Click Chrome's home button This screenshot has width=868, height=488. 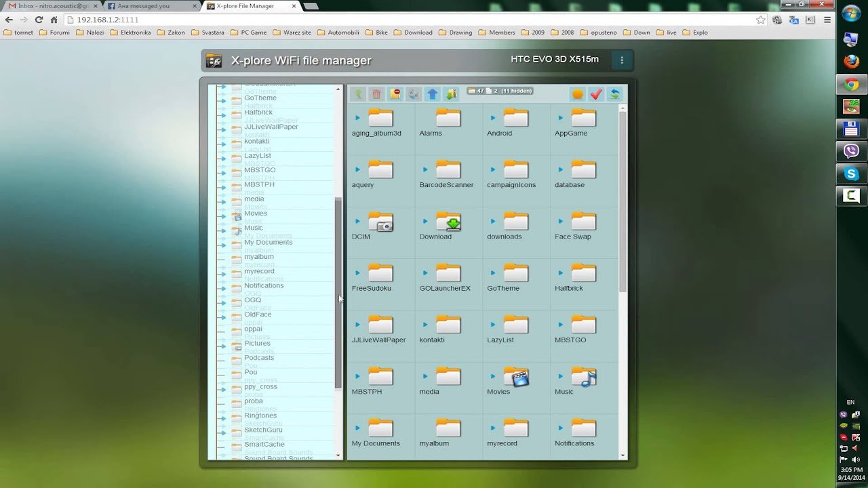[x=54, y=20]
